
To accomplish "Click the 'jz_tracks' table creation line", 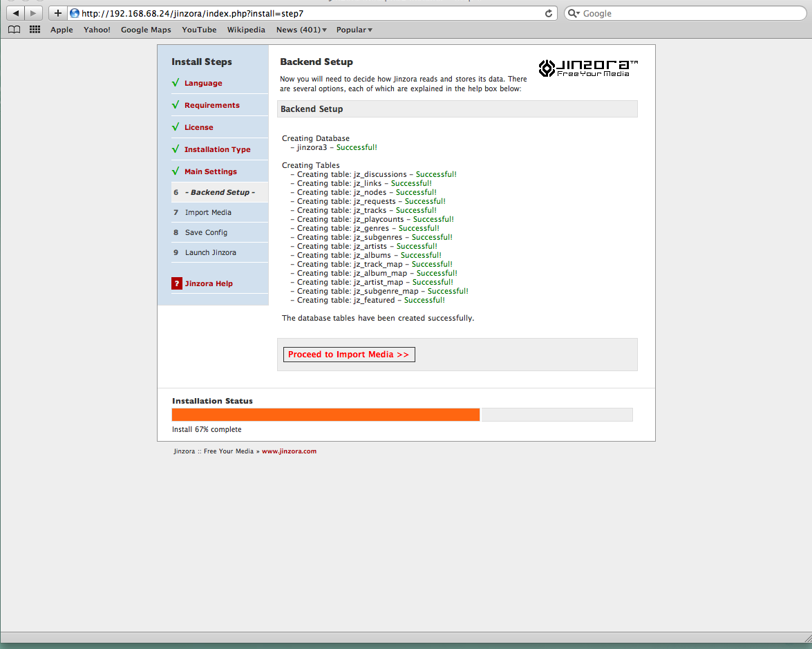I will (363, 210).
